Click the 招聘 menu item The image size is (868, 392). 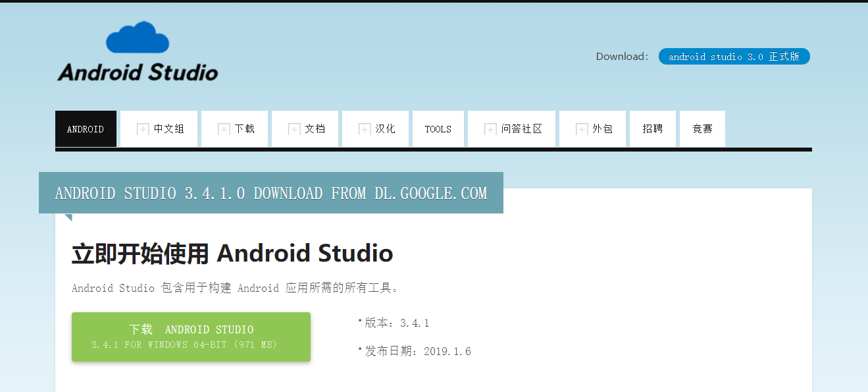click(652, 128)
